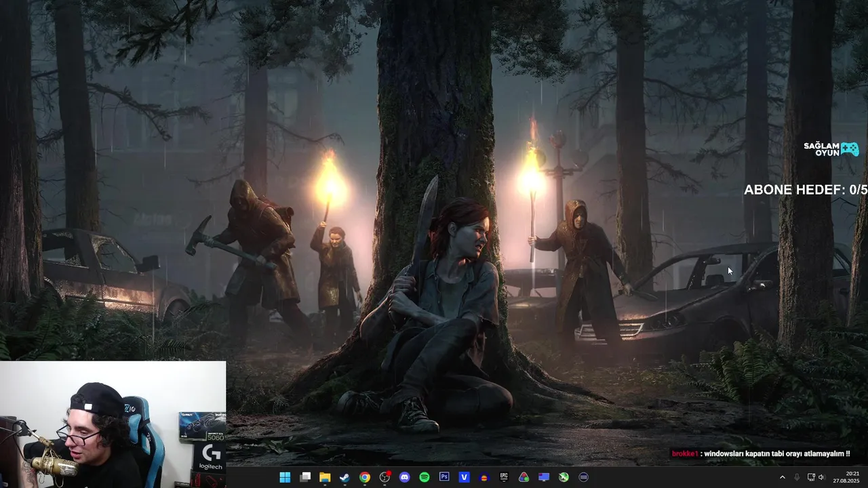Open Google Chrome from the taskbar
This screenshot has width=868, height=488.
point(365,477)
